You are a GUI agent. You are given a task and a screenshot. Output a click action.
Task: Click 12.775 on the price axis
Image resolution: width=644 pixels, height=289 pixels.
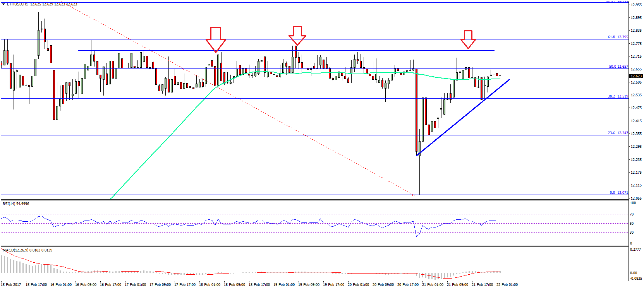coord(636,44)
